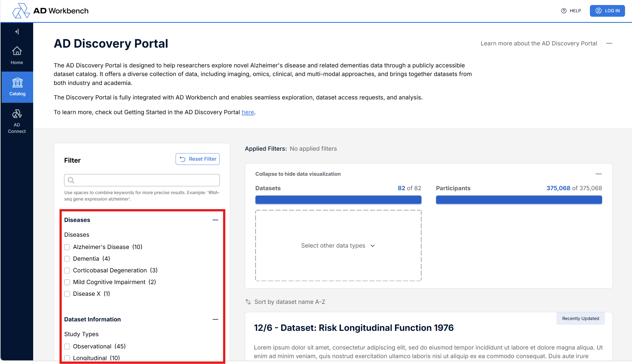Collapse the Dataset Information section

pyautogui.click(x=215, y=319)
